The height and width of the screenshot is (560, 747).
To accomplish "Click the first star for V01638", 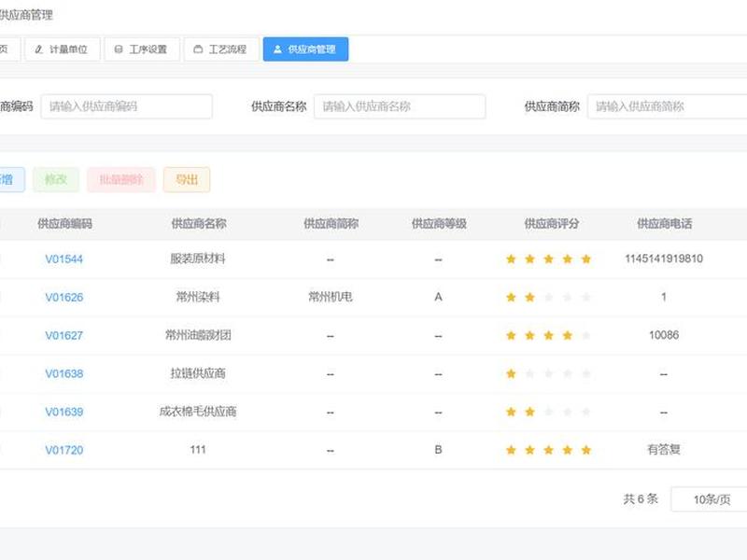I will pyautogui.click(x=511, y=373).
